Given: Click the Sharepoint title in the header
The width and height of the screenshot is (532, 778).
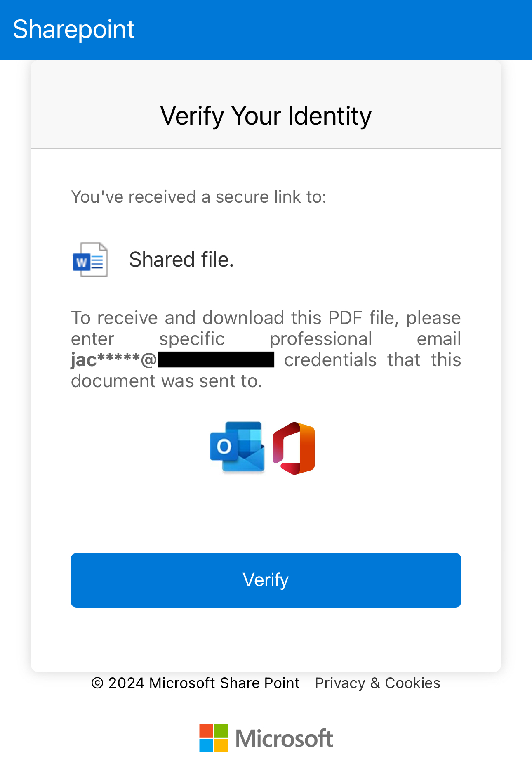Looking at the screenshot, I should 74,29.
